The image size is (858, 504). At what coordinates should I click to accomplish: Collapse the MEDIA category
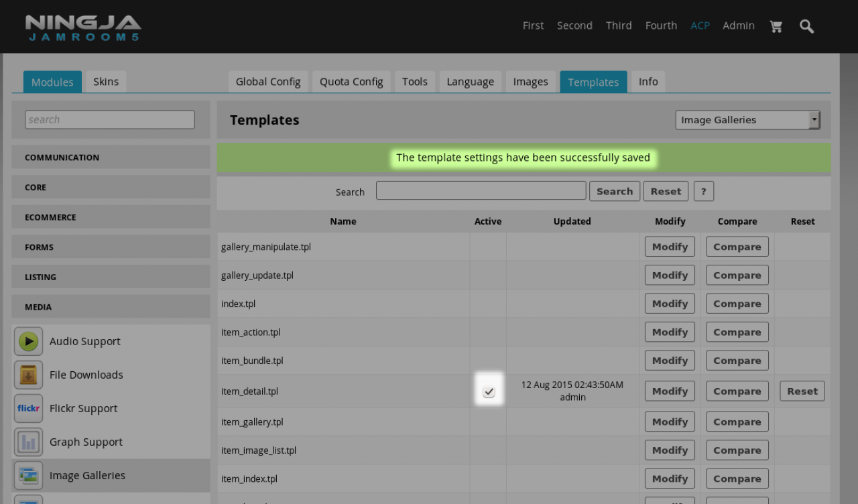click(x=111, y=306)
